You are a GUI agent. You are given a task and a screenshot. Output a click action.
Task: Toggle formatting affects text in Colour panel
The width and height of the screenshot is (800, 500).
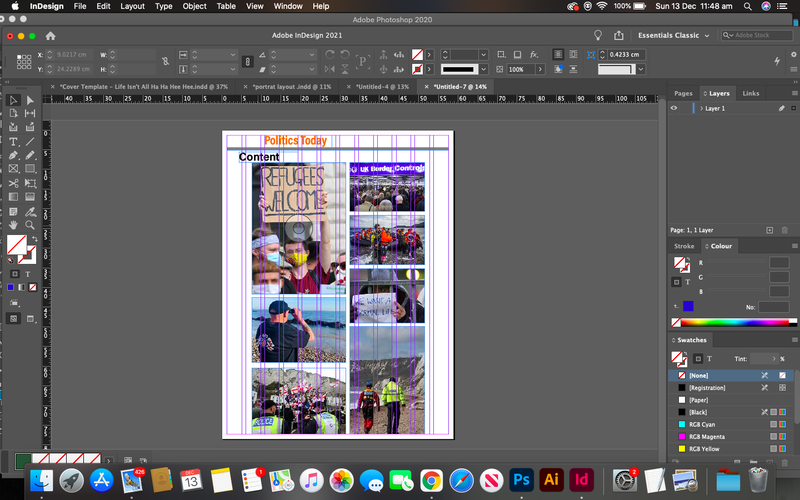click(x=688, y=282)
